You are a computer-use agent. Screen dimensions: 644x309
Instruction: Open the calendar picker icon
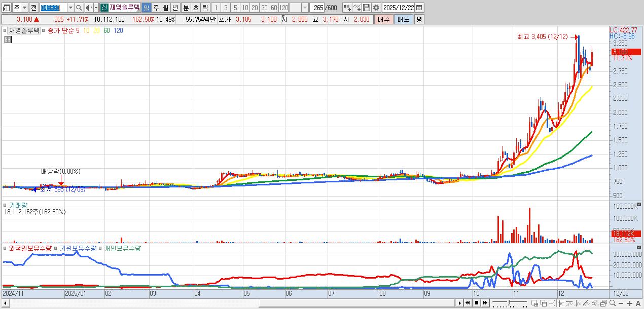419,8
